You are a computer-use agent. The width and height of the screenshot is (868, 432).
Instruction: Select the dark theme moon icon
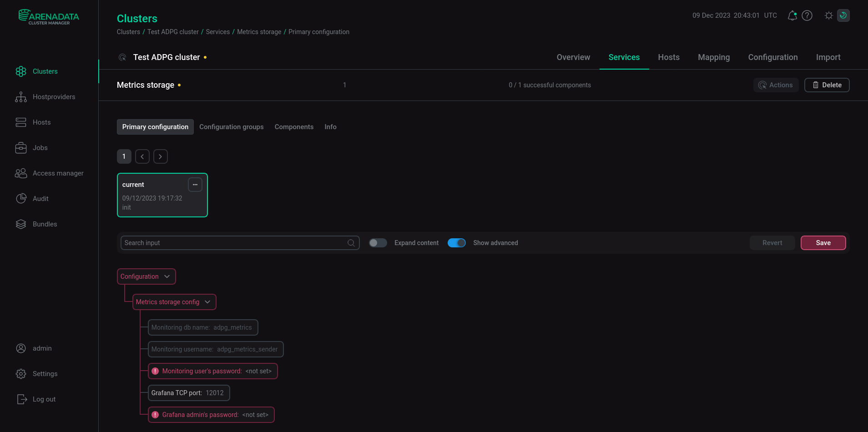pos(843,15)
